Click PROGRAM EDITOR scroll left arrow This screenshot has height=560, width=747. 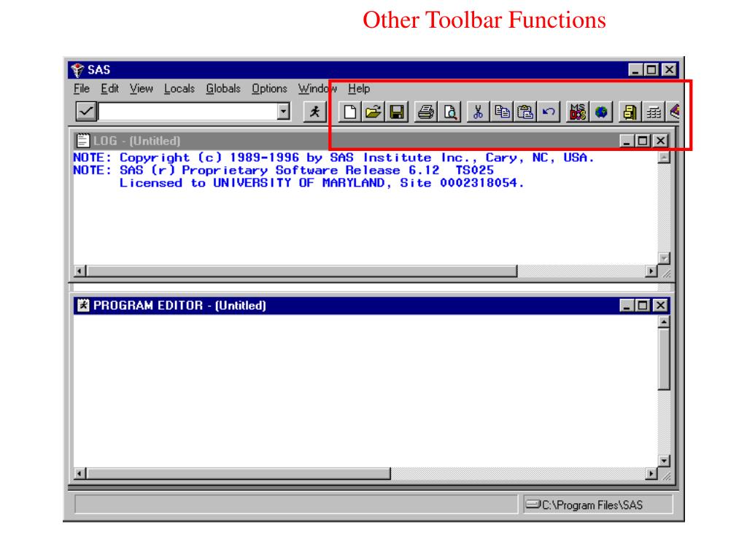[80, 473]
